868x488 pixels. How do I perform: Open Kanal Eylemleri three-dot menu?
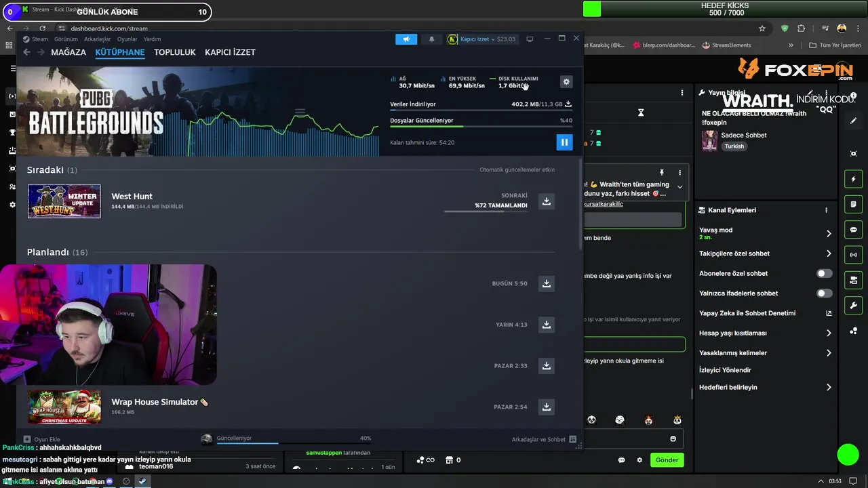[826, 210]
